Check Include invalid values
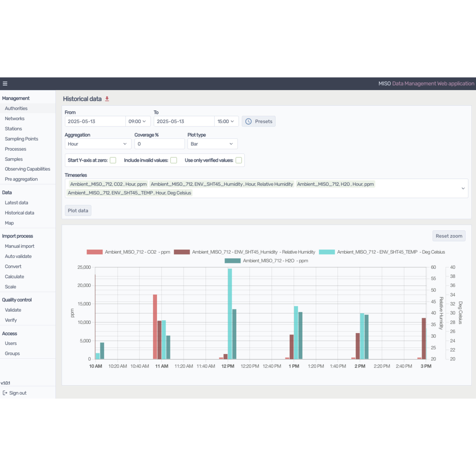Image resolution: width=476 pixels, height=476 pixels. point(174,160)
